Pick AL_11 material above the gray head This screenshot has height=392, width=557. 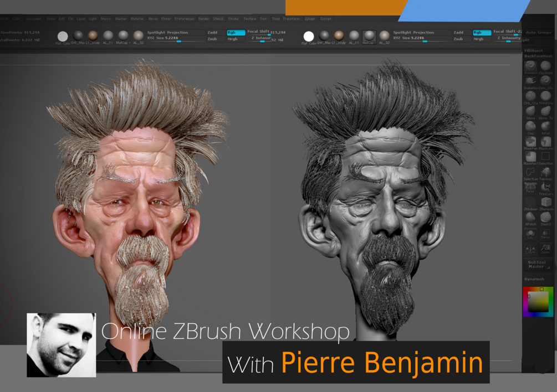coord(354,36)
